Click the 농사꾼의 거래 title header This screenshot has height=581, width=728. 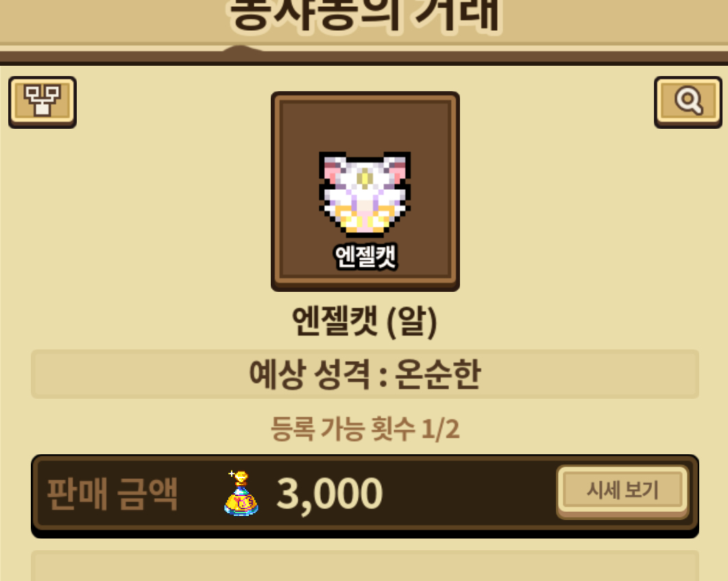pos(365,15)
